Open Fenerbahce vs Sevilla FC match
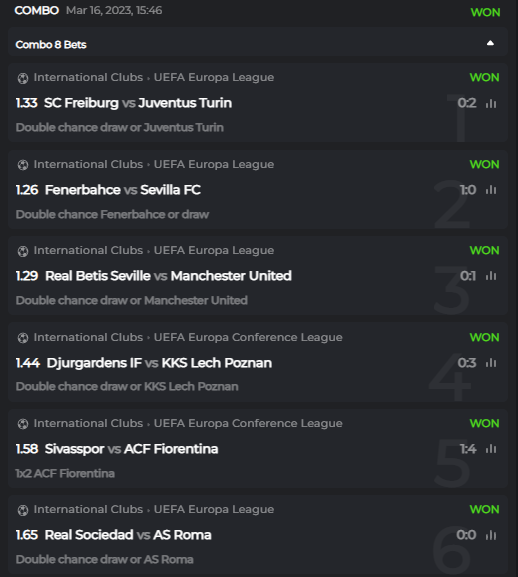 [x=123, y=190]
